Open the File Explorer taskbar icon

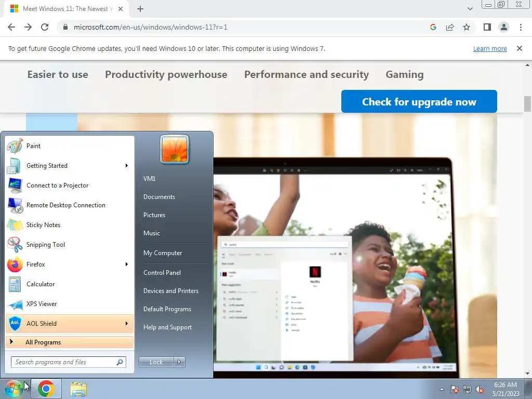(x=78, y=389)
